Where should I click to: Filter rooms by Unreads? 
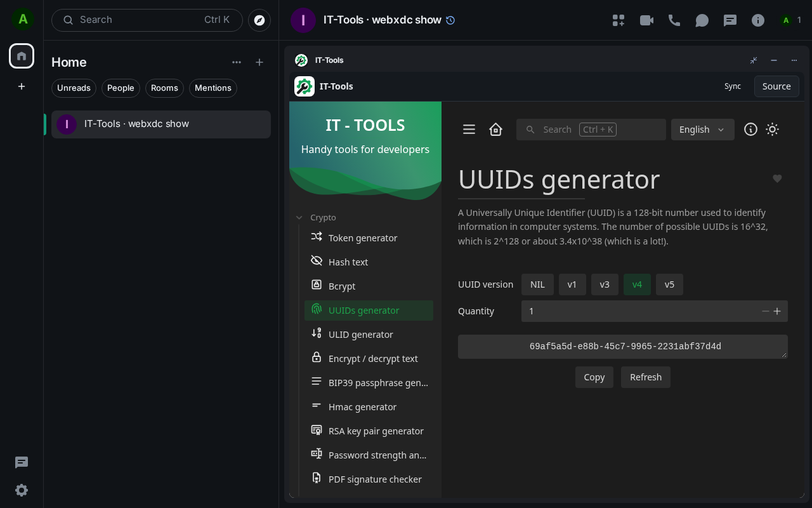tap(74, 88)
